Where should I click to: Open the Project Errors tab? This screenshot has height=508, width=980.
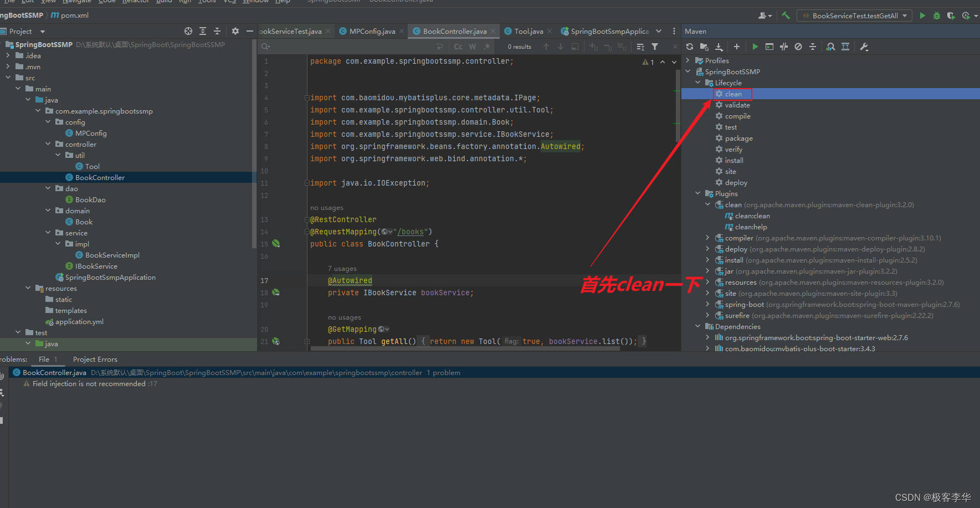pos(95,360)
